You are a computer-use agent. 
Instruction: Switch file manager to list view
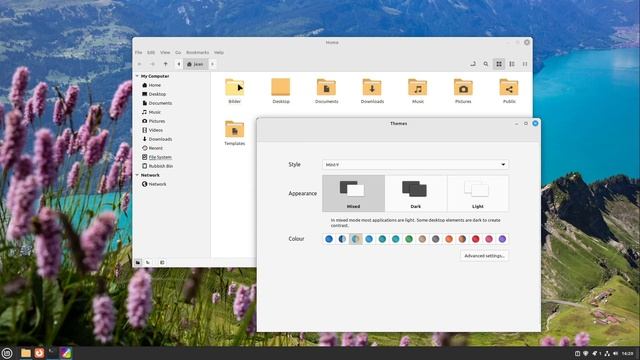pyautogui.click(x=512, y=64)
